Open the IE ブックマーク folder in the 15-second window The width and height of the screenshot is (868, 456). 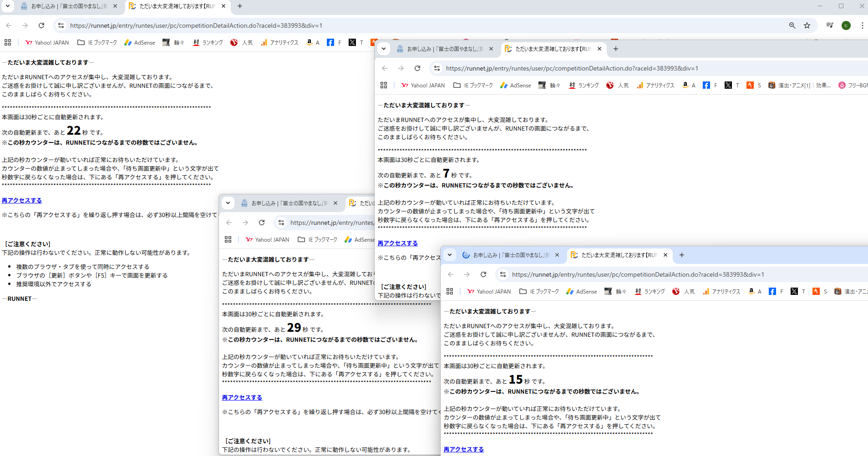tap(539, 291)
